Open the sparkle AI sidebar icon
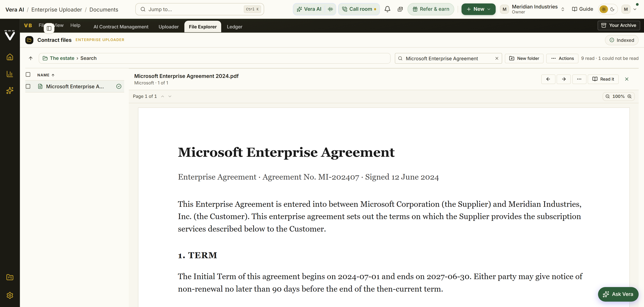 coord(10,91)
